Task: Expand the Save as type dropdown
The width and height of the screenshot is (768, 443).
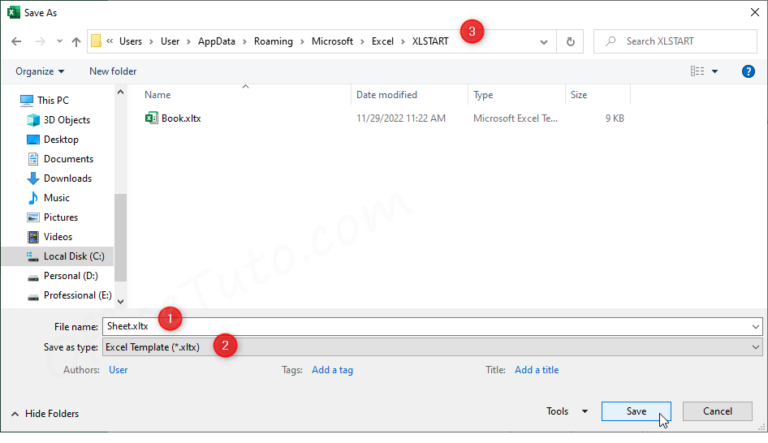Action: 755,347
